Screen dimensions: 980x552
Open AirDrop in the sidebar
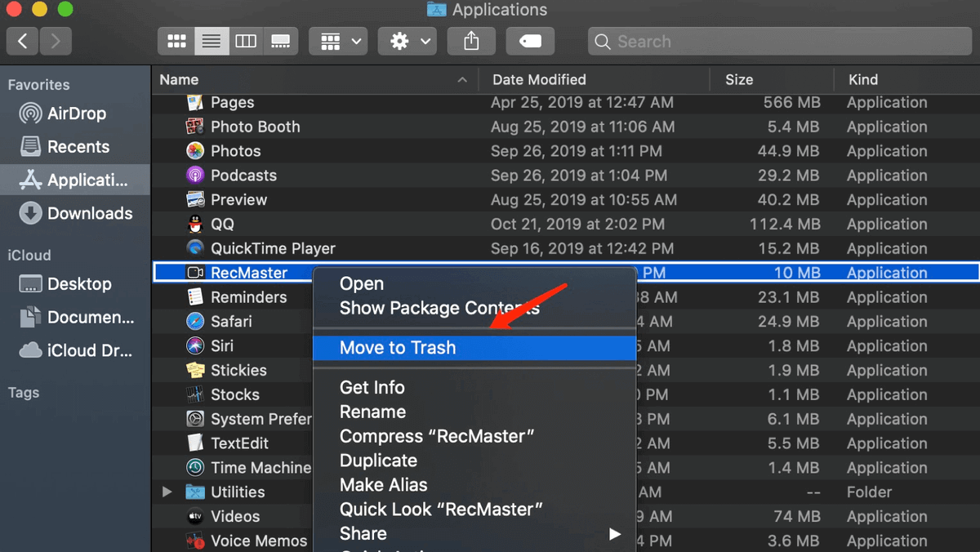click(x=75, y=114)
